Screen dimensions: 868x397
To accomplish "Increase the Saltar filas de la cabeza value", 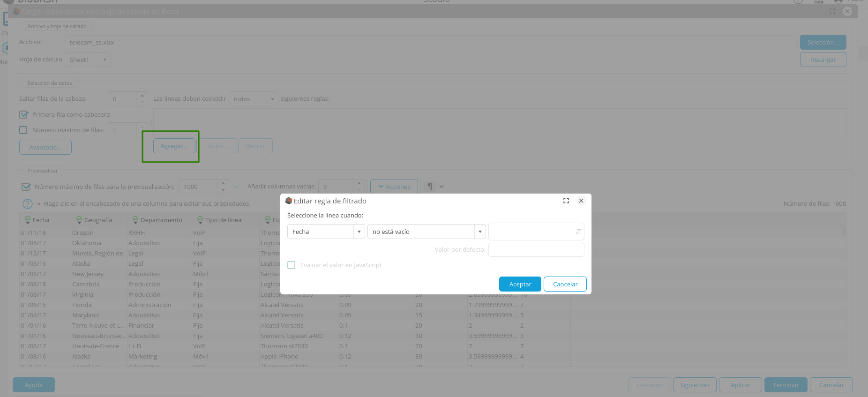I will pos(142,96).
